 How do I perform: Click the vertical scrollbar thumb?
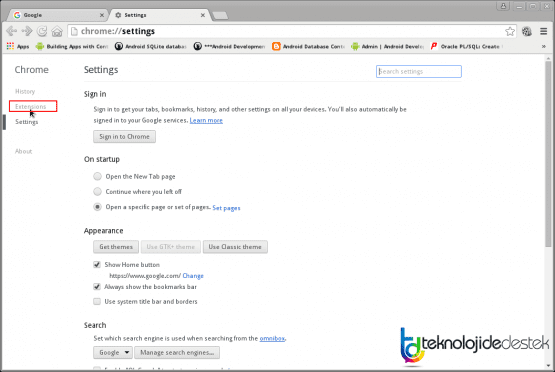pos(548,154)
